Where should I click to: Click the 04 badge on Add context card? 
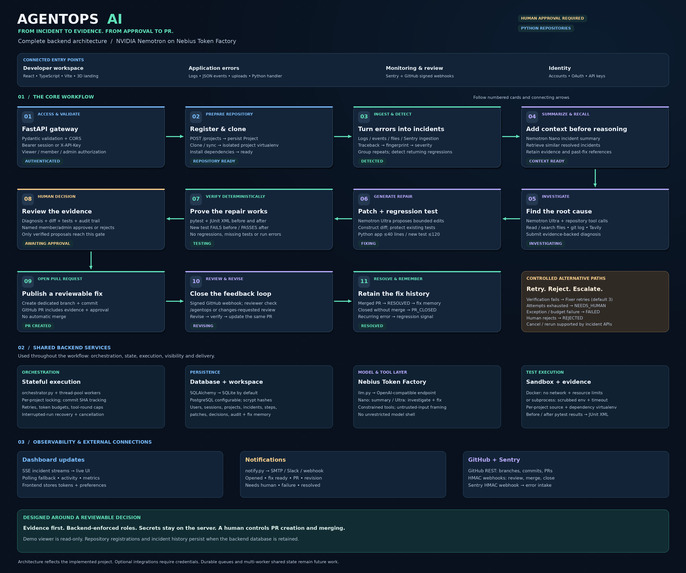point(532,116)
